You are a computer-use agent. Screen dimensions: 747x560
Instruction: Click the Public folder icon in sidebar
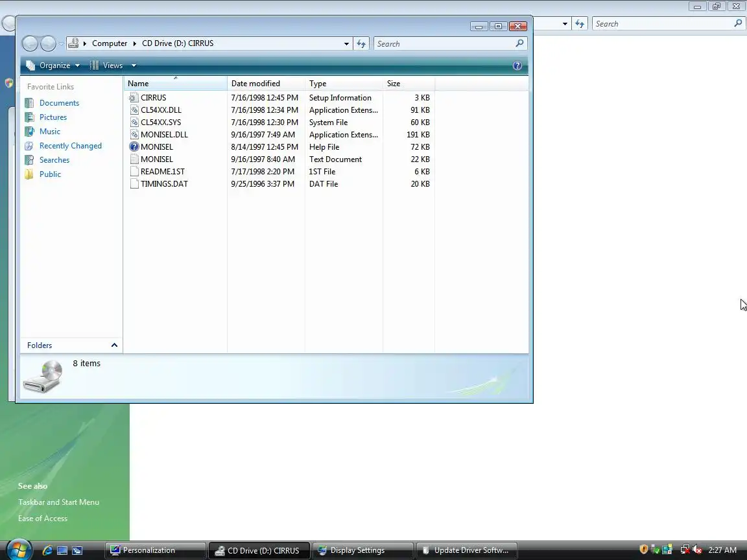coord(30,174)
